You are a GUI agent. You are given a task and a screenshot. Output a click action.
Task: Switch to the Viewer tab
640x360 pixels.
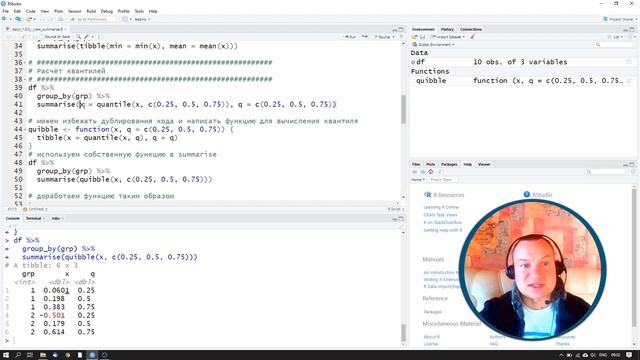tap(484, 164)
